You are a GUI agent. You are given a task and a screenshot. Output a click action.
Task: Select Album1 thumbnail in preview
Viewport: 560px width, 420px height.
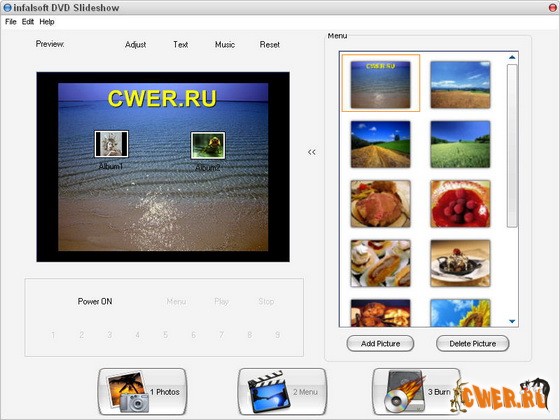coord(111,144)
